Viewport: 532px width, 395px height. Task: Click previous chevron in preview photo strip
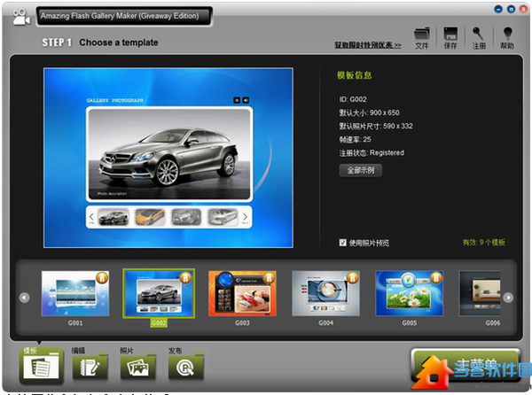91,217
